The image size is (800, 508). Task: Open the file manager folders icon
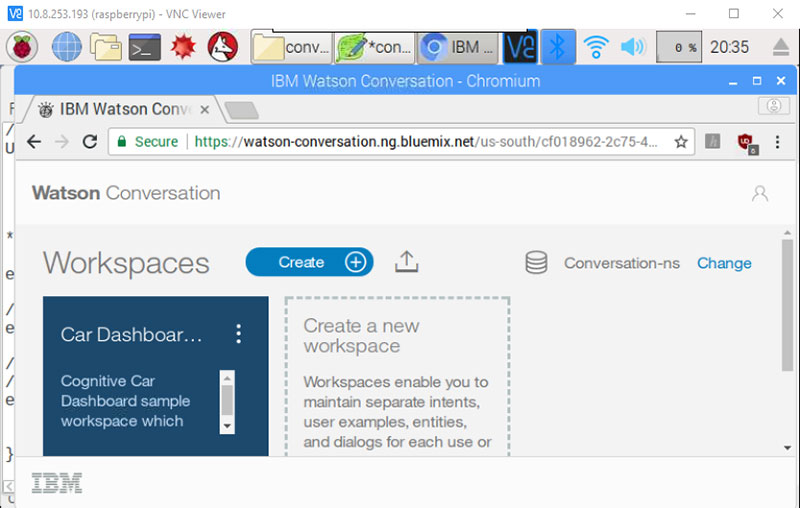pyautogui.click(x=106, y=47)
